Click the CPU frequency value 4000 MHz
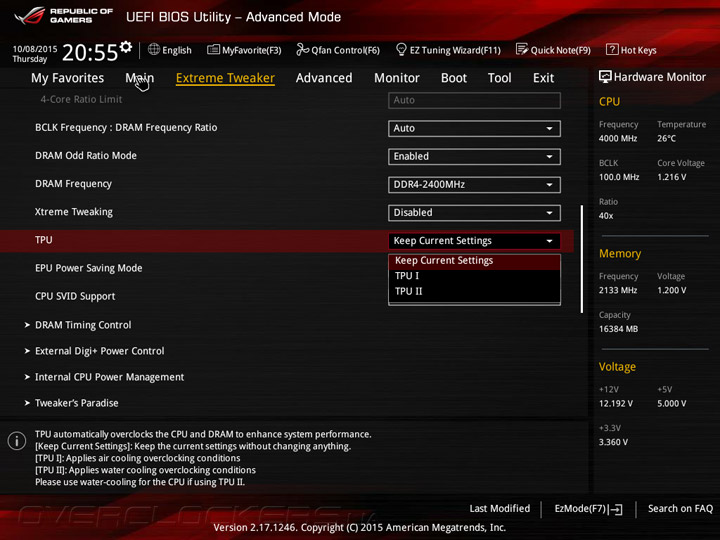Viewport: 720px width, 540px height. point(618,139)
